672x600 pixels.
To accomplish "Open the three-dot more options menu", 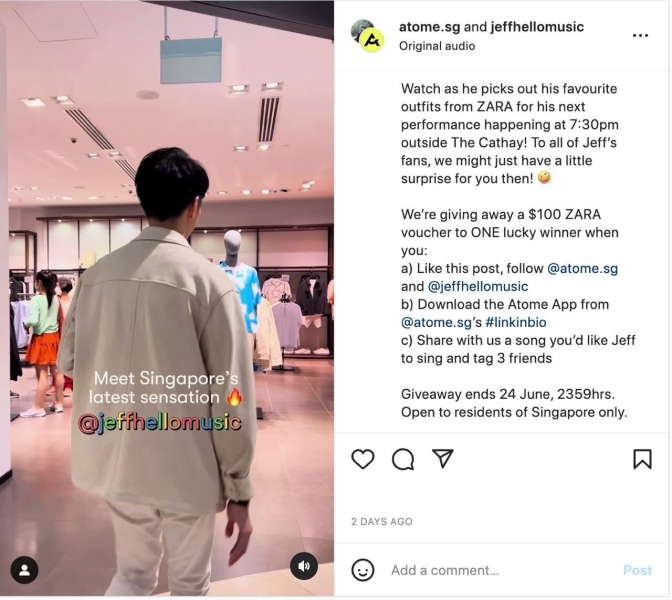I will tap(641, 35).
